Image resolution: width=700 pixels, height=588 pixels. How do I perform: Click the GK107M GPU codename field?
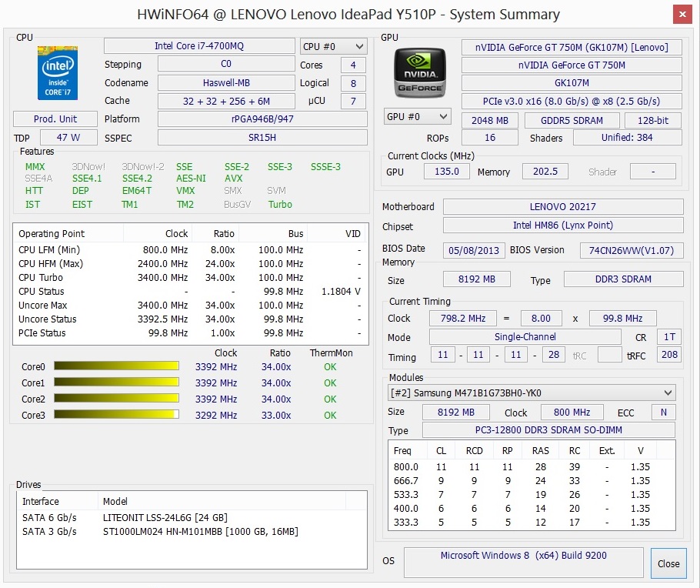click(572, 82)
